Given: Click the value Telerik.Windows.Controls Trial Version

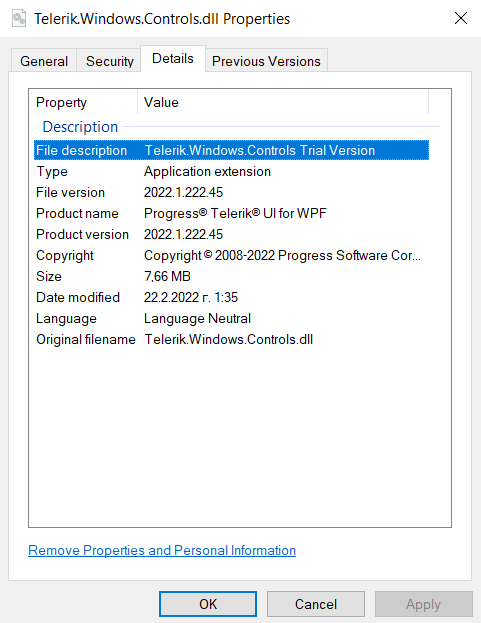Looking at the screenshot, I should point(260,150).
